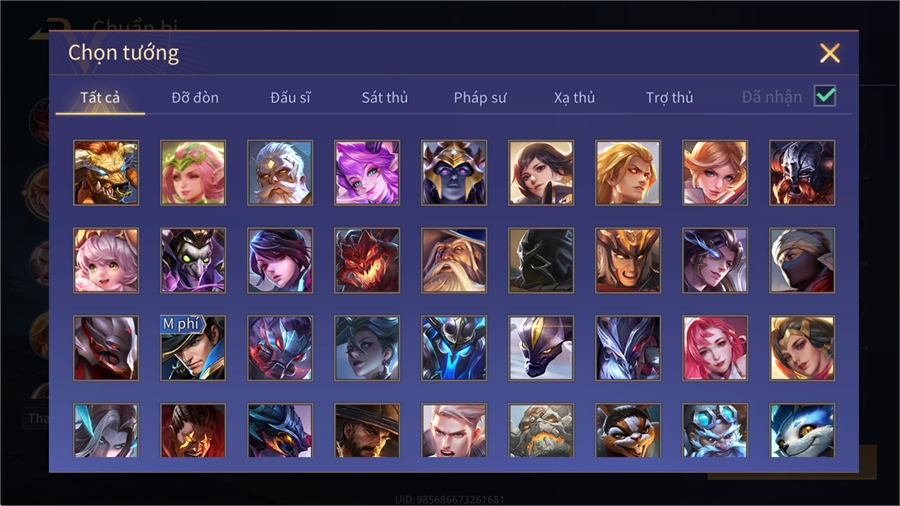Select the golden lion beast hero portrait
The width and height of the screenshot is (900, 506).
coord(106,173)
